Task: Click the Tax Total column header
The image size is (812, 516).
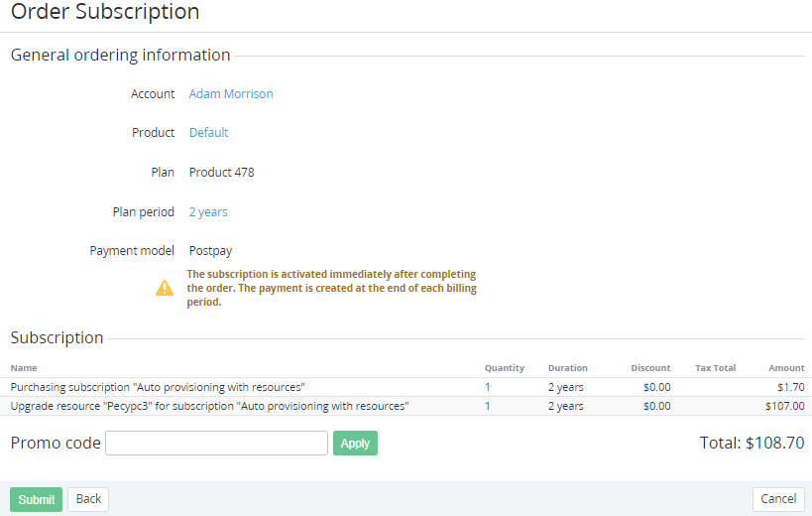Action: (x=715, y=368)
